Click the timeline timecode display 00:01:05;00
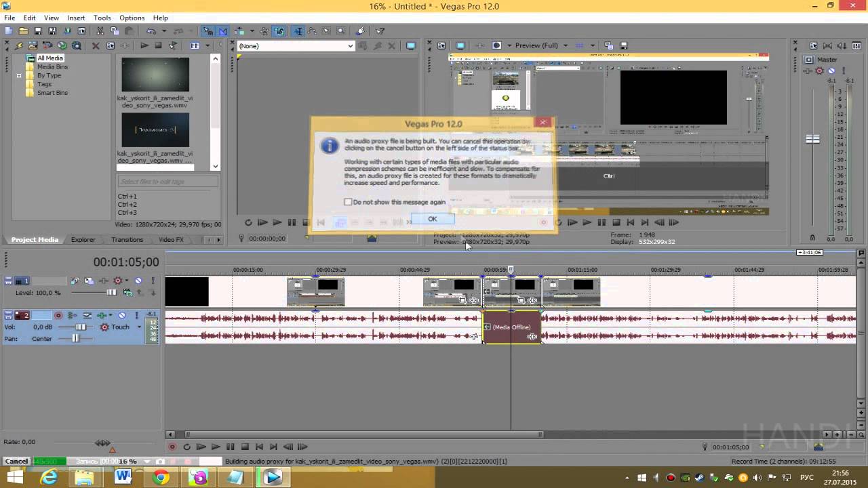 (x=126, y=262)
